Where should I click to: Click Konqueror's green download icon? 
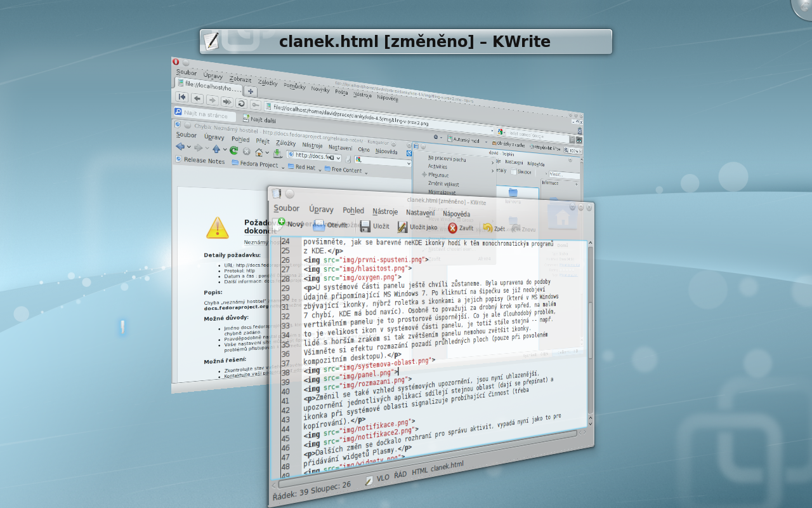[277, 154]
